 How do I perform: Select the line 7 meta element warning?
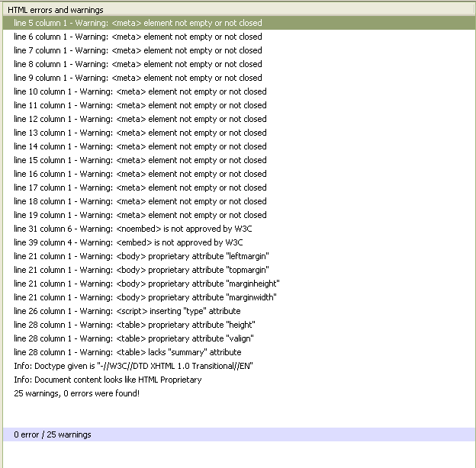(x=239, y=50)
